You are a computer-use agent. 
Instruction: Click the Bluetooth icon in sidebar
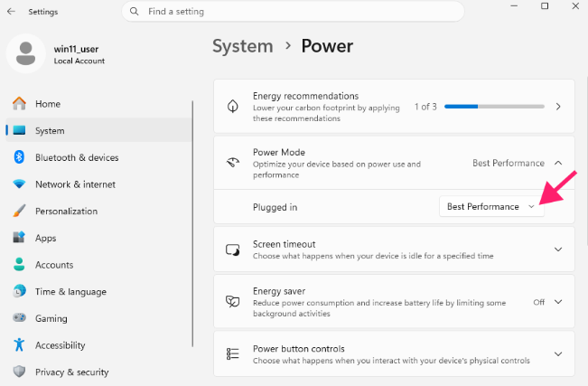19,157
